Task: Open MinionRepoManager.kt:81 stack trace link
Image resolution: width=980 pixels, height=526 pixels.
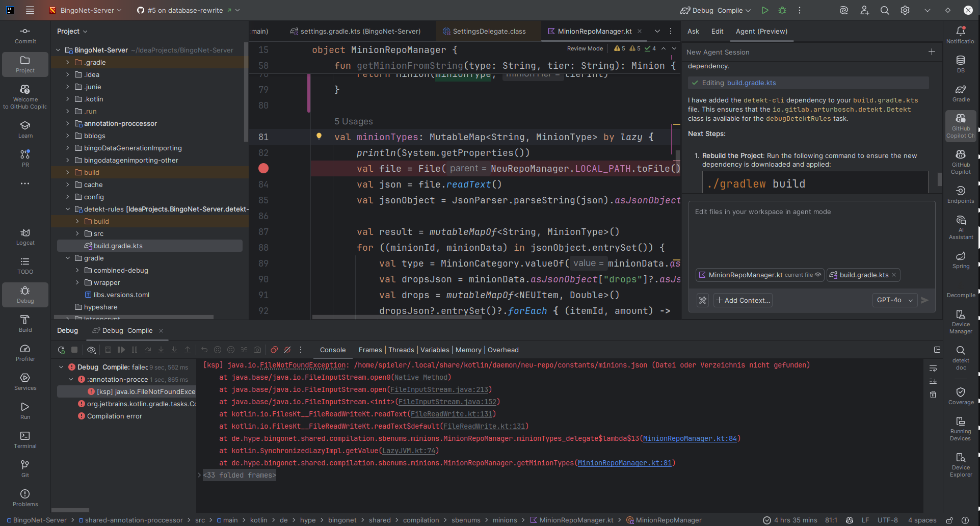Action: point(624,463)
